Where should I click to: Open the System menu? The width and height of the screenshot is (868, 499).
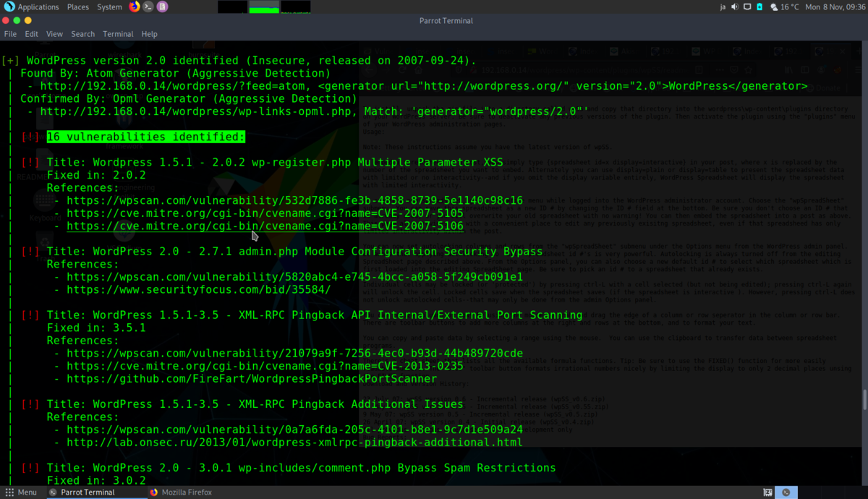click(x=109, y=7)
